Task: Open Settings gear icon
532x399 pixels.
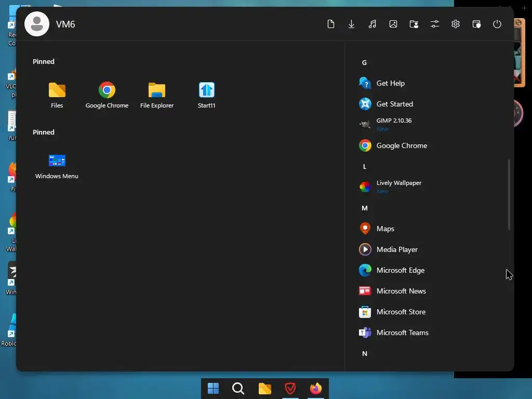Action: 456,24
